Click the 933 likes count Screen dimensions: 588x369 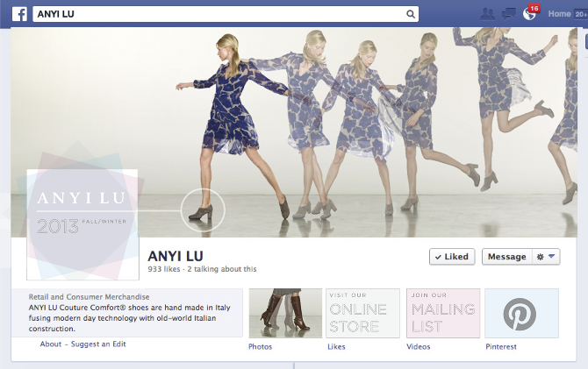166,269
